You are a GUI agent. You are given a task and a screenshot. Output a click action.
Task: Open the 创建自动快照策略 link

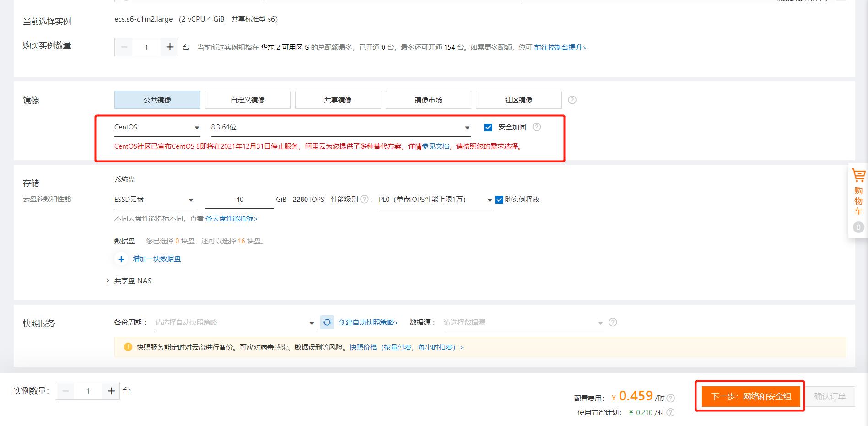pos(368,323)
